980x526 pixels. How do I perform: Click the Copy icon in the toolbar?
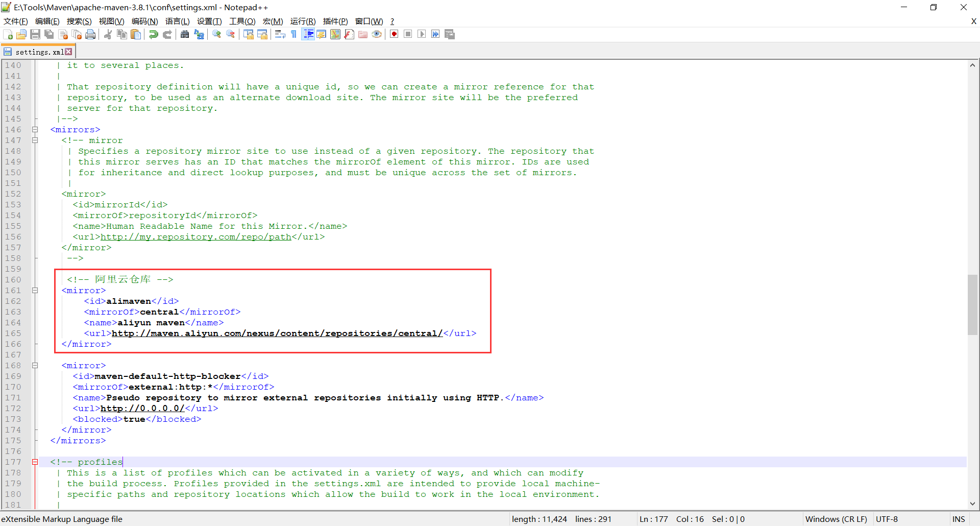pyautogui.click(x=121, y=34)
